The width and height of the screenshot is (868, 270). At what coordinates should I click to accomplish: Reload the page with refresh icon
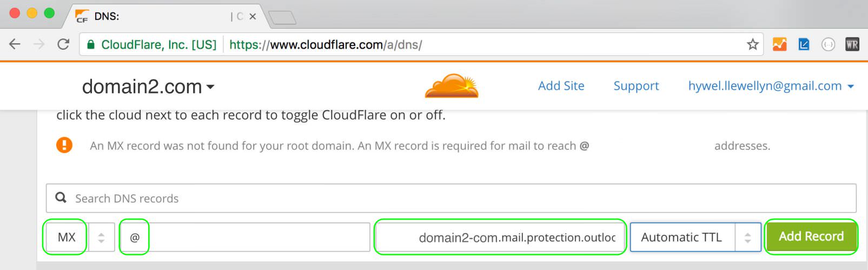[63, 44]
